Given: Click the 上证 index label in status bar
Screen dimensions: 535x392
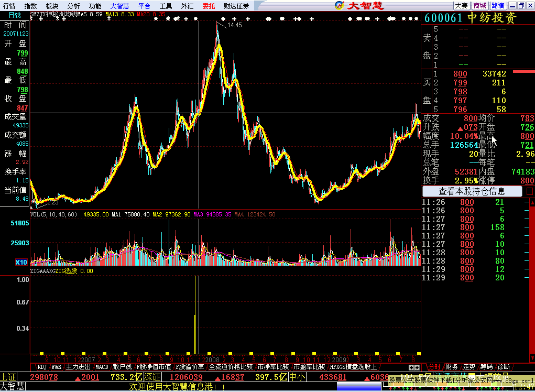Looking at the screenshot, I should [8, 377].
